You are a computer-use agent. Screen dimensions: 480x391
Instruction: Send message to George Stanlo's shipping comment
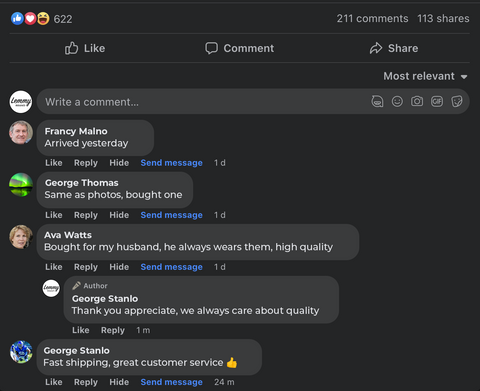(x=171, y=382)
